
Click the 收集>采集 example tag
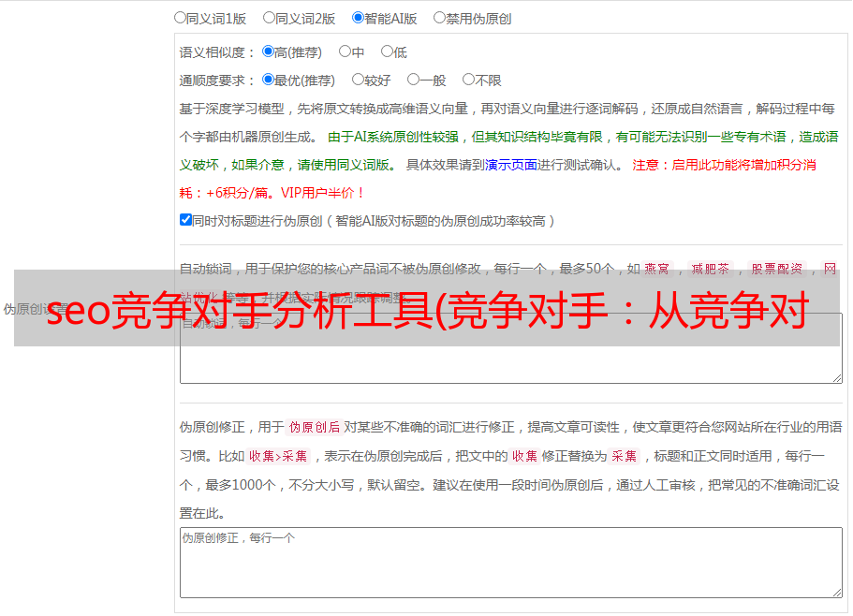[x=278, y=456]
